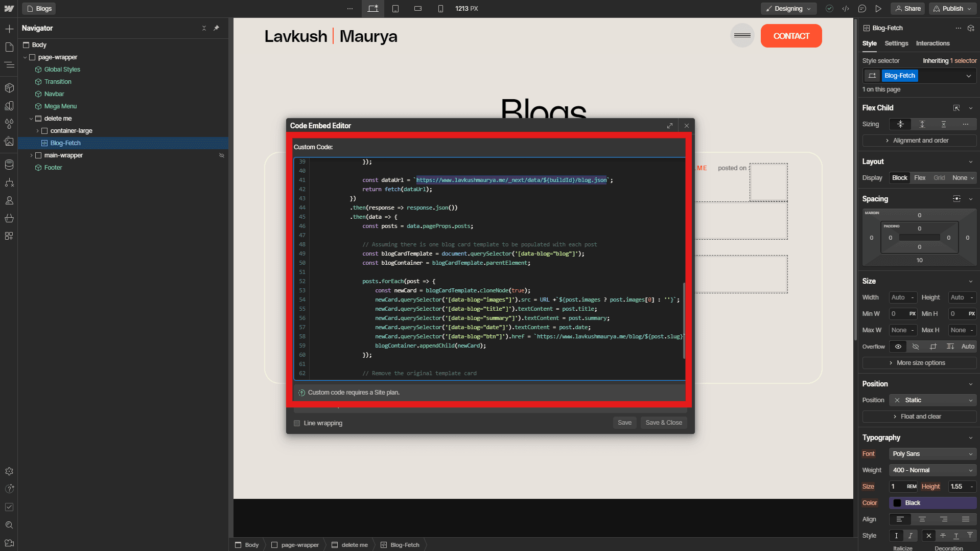Viewport: 980px width, 551px height.
Task: Open the comments bubble icon
Action: (862, 9)
